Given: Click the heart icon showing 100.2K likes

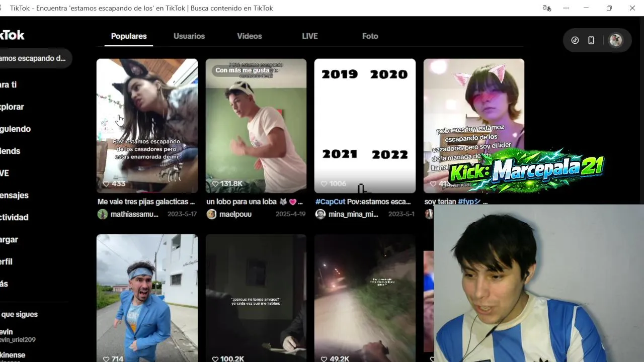Looking at the screenshot, I should pos(215,359).
